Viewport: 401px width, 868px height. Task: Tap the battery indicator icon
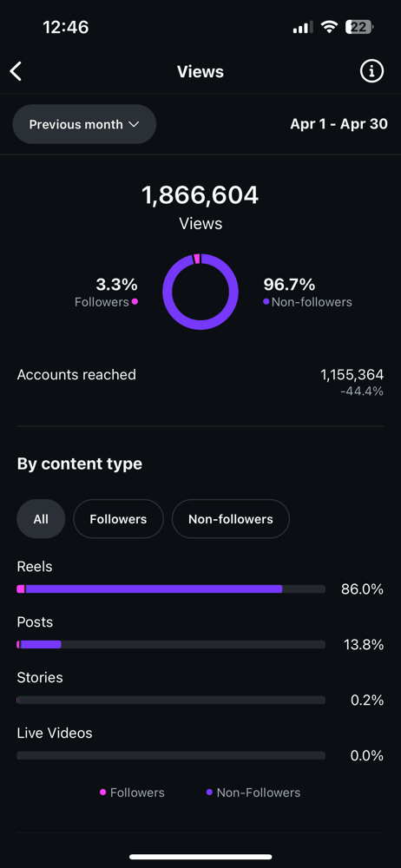click(x=359, y=27)
